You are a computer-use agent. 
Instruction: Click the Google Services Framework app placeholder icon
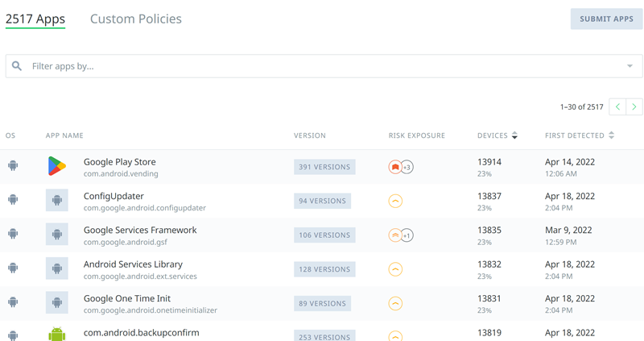(x=56, y=235)
